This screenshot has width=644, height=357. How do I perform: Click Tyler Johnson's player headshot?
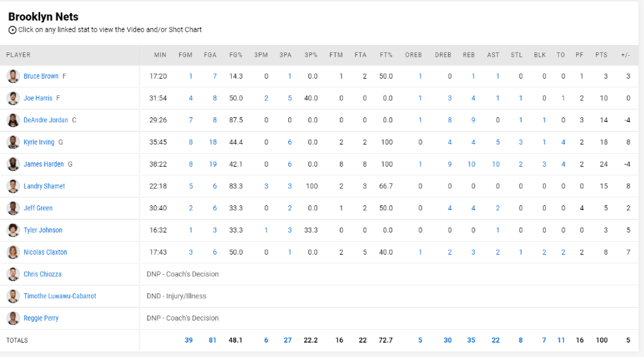click(x=13, y=230)
